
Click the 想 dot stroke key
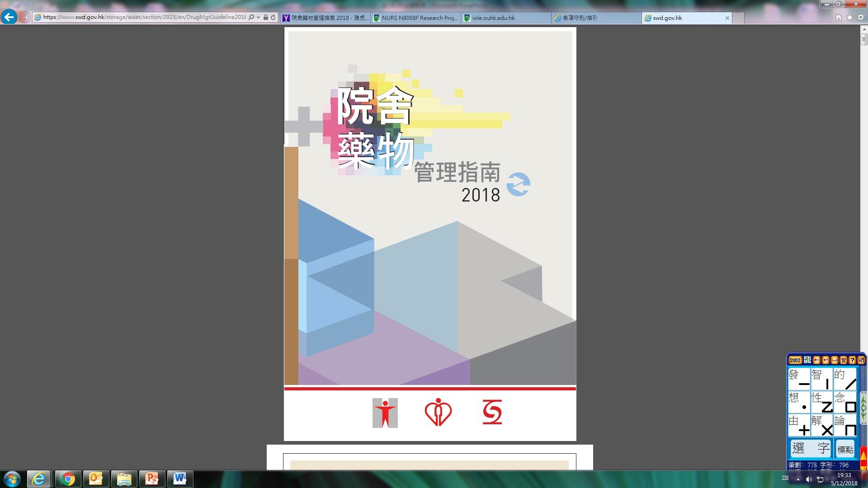click(x=799, y=402)
